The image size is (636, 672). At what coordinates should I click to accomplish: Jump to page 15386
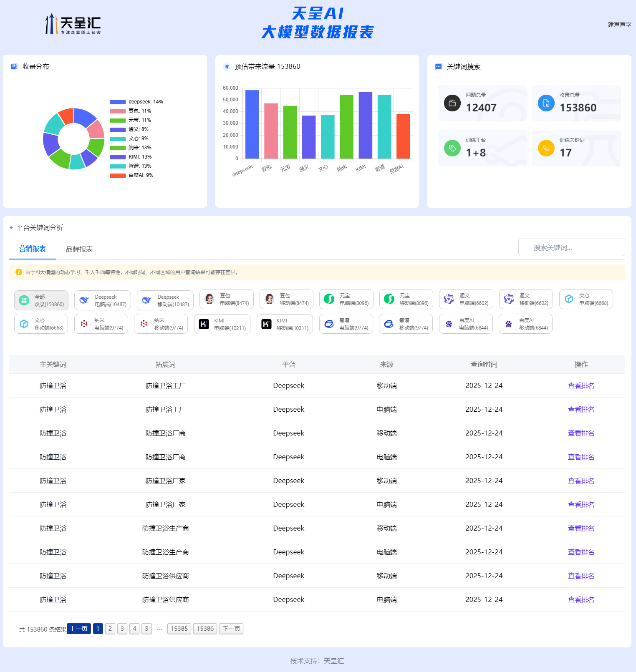(x=205, y=629)
